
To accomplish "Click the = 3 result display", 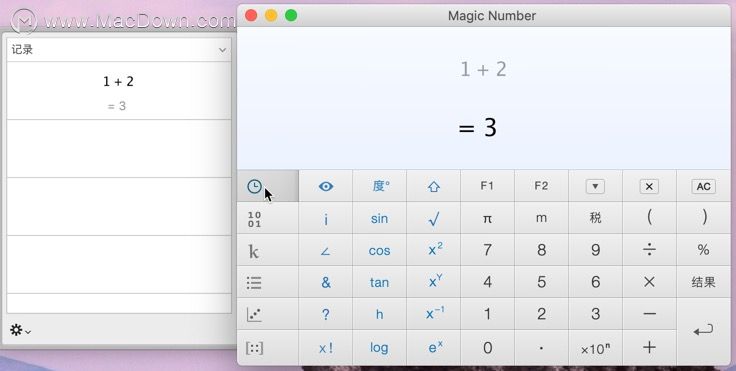I will pyautogui.click(x=477, y=127).
